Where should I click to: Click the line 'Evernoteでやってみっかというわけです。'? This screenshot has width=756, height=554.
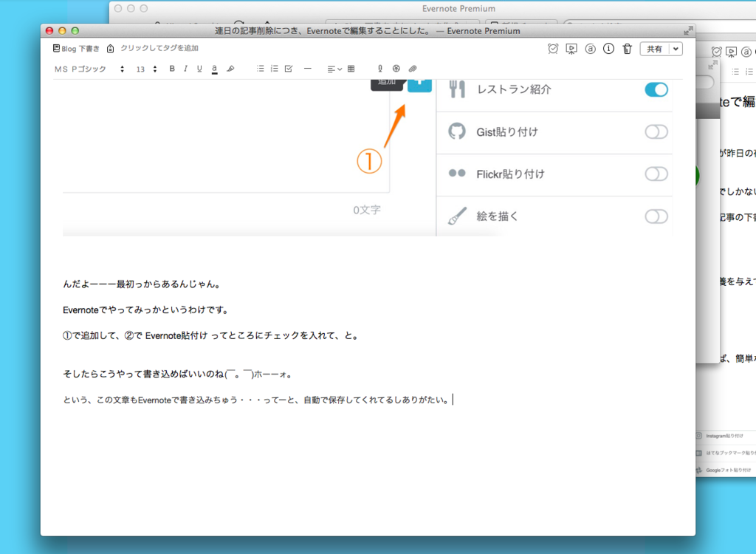pyautogui.click(x=145, y=310)
